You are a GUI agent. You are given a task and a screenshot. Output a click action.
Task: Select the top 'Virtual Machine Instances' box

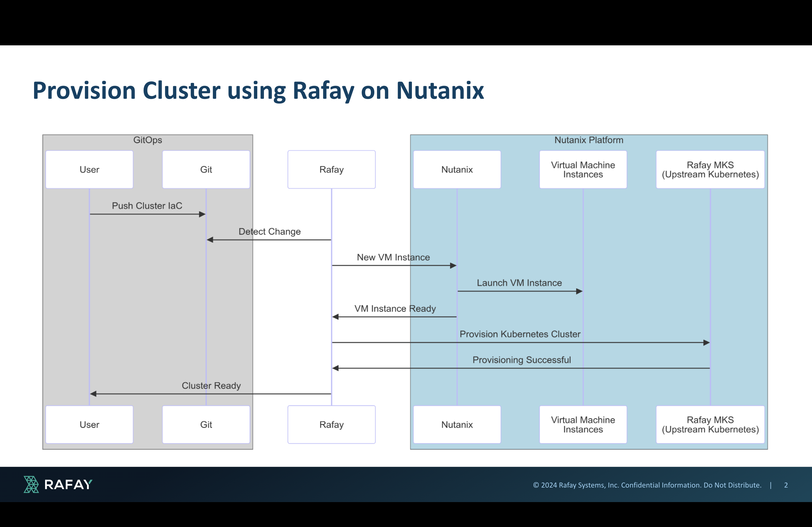point(583,169)
